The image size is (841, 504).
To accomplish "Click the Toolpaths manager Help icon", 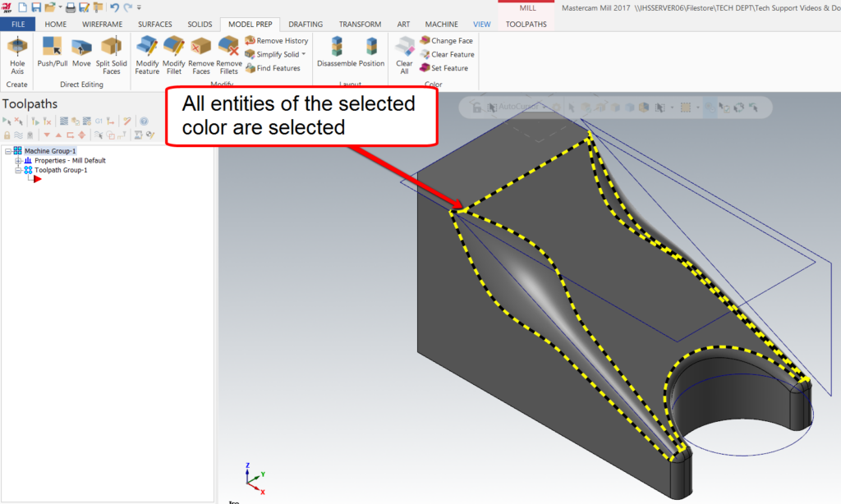I will [144, 121].
